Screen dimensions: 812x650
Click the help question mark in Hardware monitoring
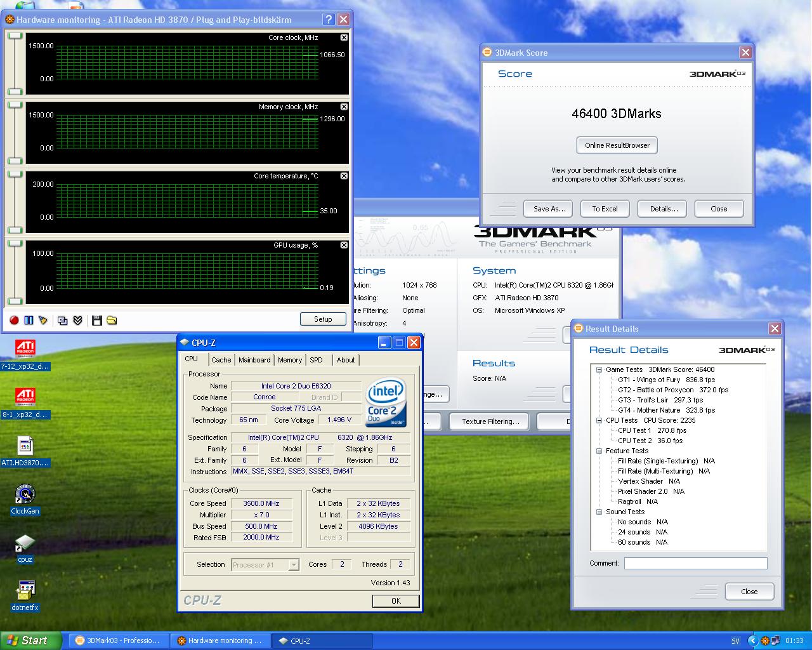coord(328,19)
